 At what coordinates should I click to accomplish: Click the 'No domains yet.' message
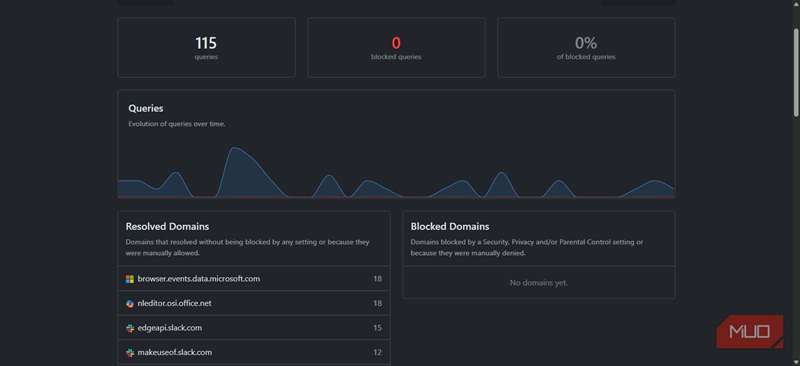click(x=539, y=282)
